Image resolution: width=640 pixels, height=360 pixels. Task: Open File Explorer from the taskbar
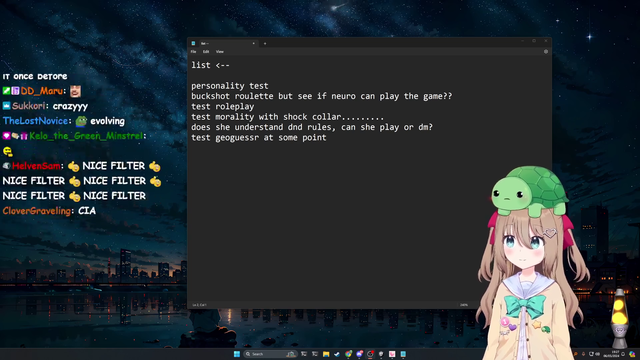326,354
